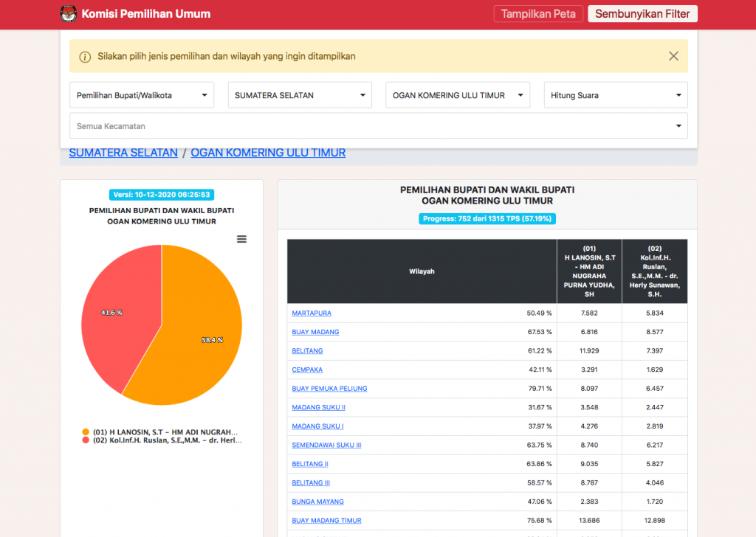Open the Pemilihan Bupati/Walikota dropdown
Screen dimensions: 756x537
(x=142, y=95)
